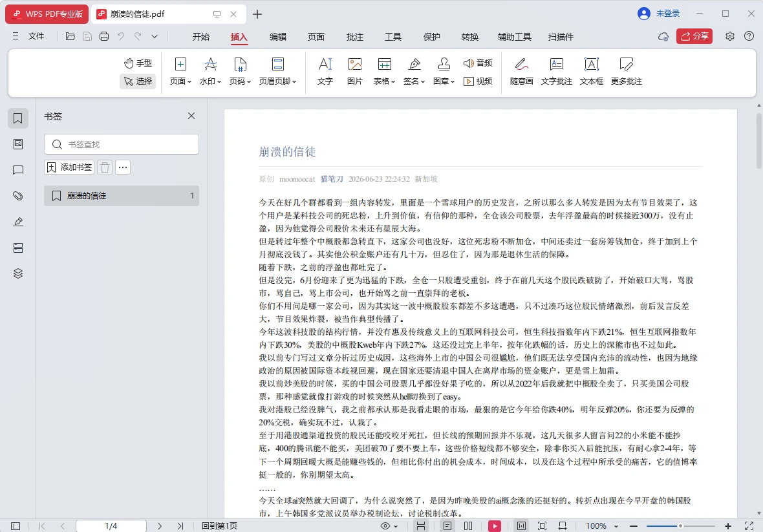Click the redo arrow icon
Screen dimensions: 763x532
[138, 36]
